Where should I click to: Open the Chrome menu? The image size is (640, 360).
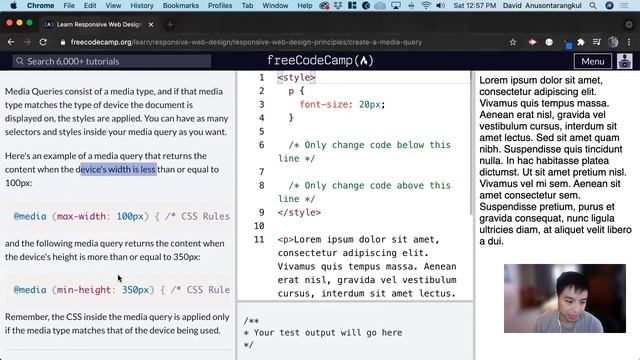click(40, 6)
